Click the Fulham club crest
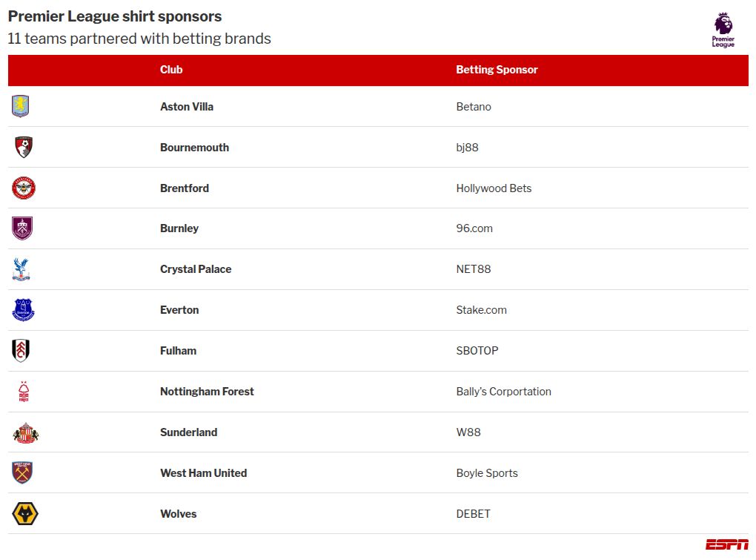This screenshot has height=560, width=756. click(21, 351)
